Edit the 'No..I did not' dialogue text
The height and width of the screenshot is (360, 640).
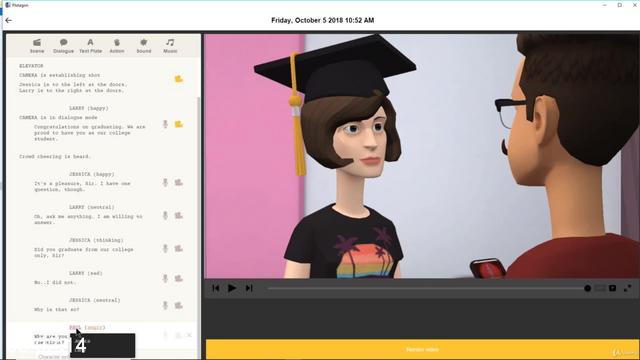[x=54, y=282]
